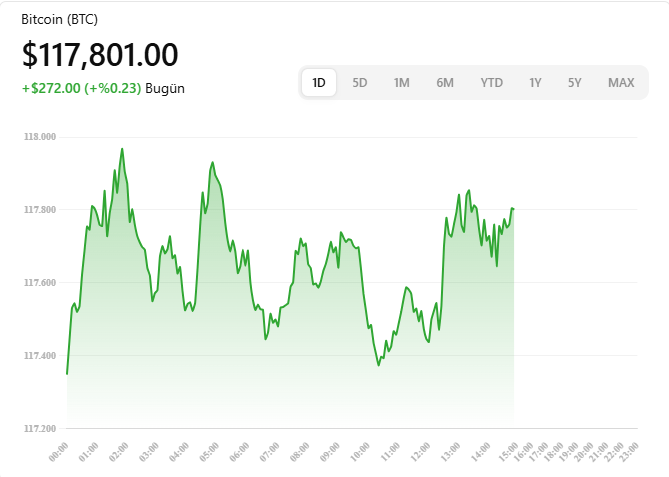Click the latest endpoint of the price line
Screen dimensions: 669x477
[513, 208]
